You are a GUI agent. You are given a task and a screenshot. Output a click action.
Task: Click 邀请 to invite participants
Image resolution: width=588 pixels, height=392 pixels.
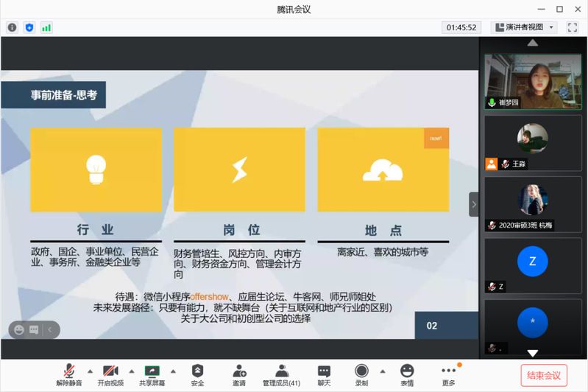(239, 375)
